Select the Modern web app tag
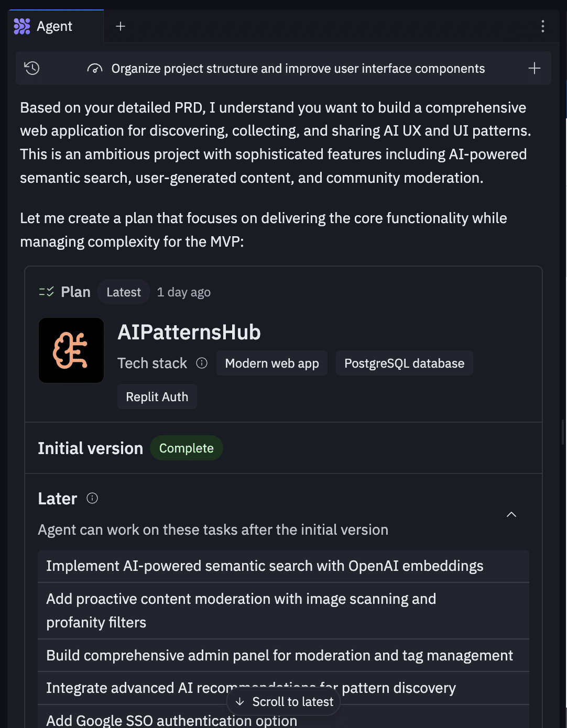This screenshot has height=728, width=567. tap(272, 363)
